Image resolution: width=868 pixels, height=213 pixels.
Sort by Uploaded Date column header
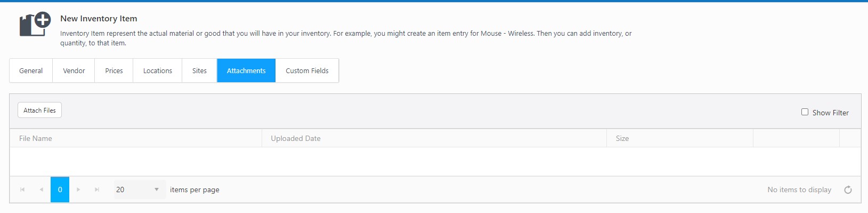pyautogui.click(x=296, y=138)
